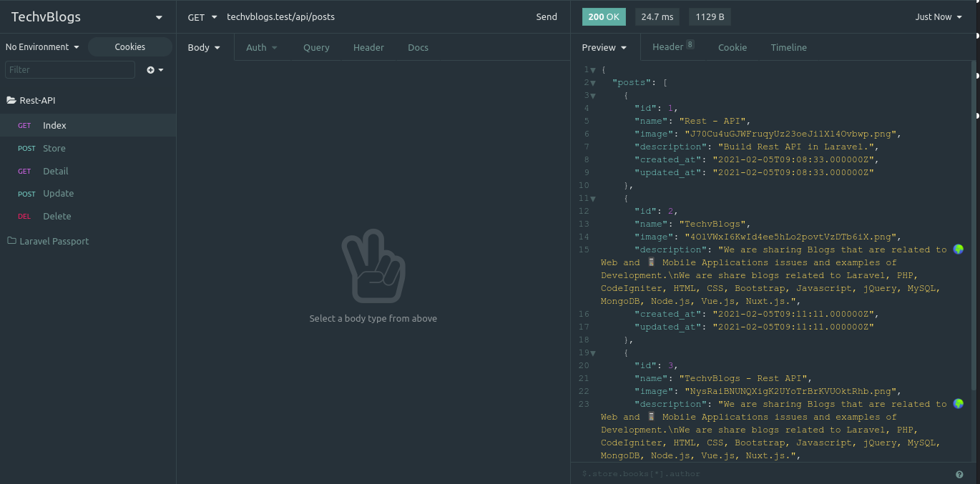The width and height of the screenshot is (980, 484).
Task: Open the Preview mode dropdown
Action: click(604, 47)
